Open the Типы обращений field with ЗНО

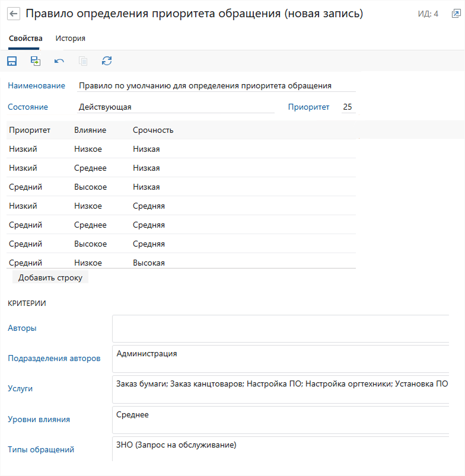click(x=280, y=449)
